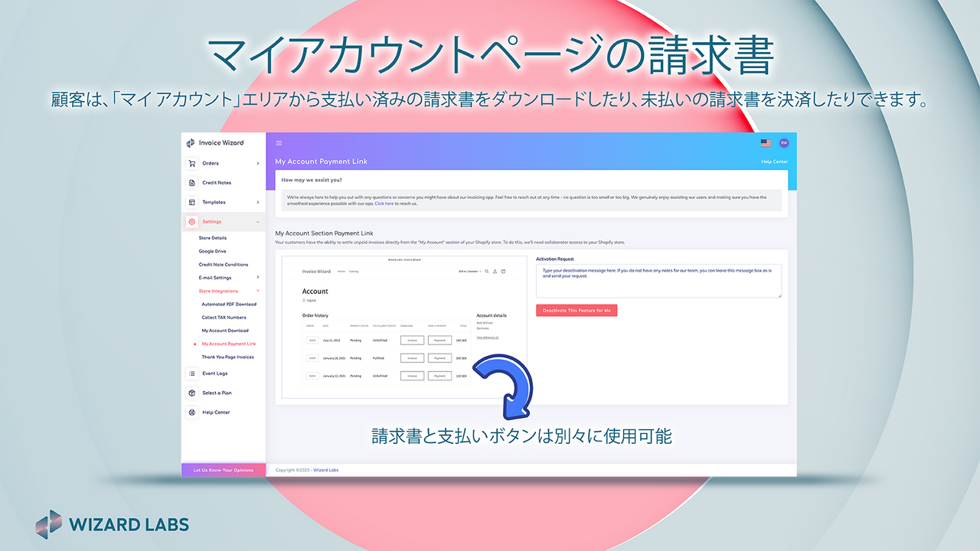Click the Orders cart icon
980x551 pixels.
point(192,163)
